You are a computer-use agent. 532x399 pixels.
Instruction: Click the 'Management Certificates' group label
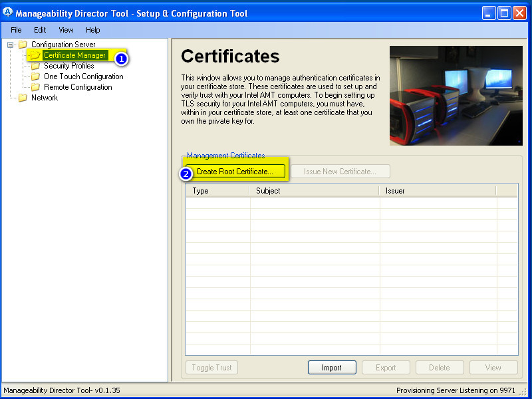(226, 156)
